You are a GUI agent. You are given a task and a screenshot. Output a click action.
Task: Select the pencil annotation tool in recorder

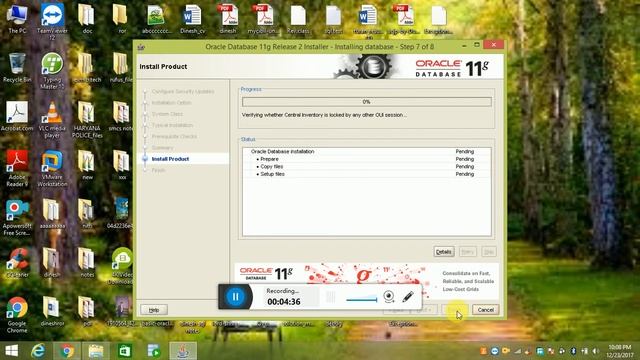pyautogui.click(x=408, y=297)
